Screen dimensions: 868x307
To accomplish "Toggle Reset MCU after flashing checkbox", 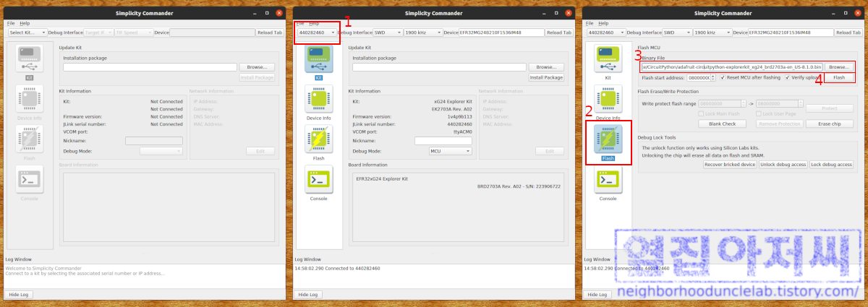I will (x=723, y=77).
